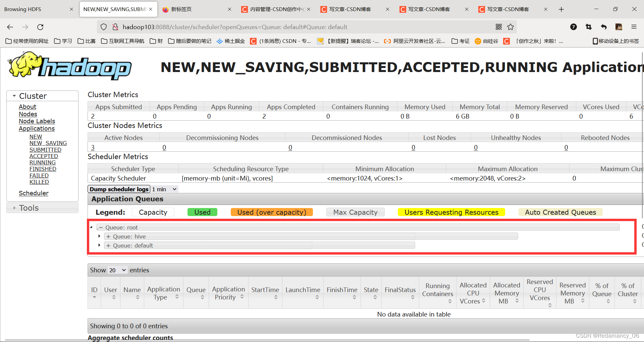Toggle sorting on the State column
644x342 pixels.
(371, 292)
